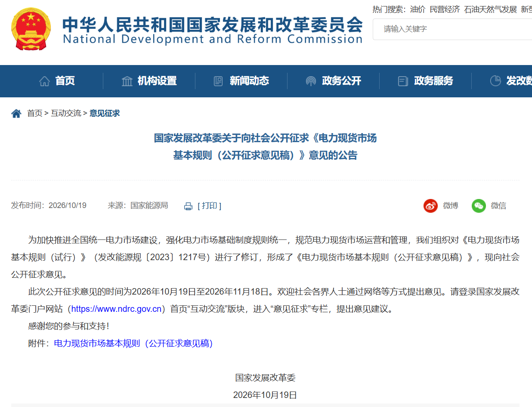
Task: Click the site title 中华人民共和国国家发展和改革委员会
Action: pyautogui.click(x=213, y=25)
